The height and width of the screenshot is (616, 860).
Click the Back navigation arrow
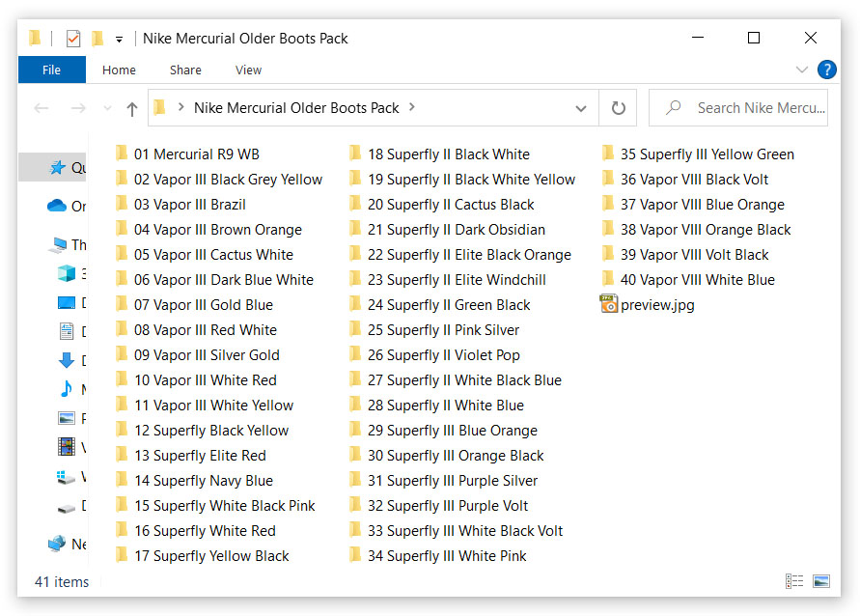coord(42,108)
